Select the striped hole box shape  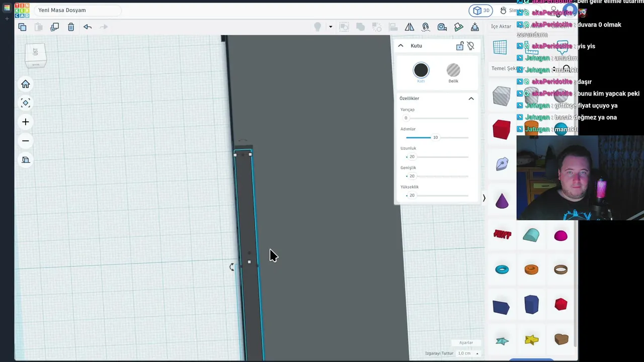(x=502, y=96)
